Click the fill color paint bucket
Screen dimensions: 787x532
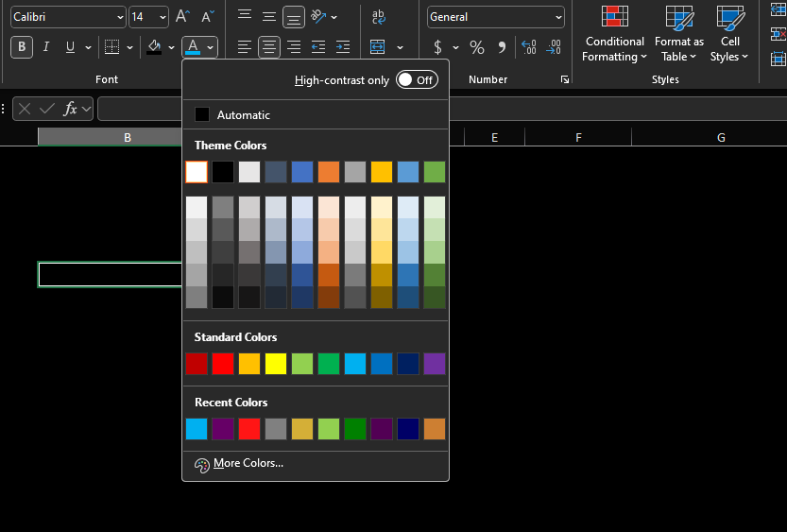[x=154, y=47]
